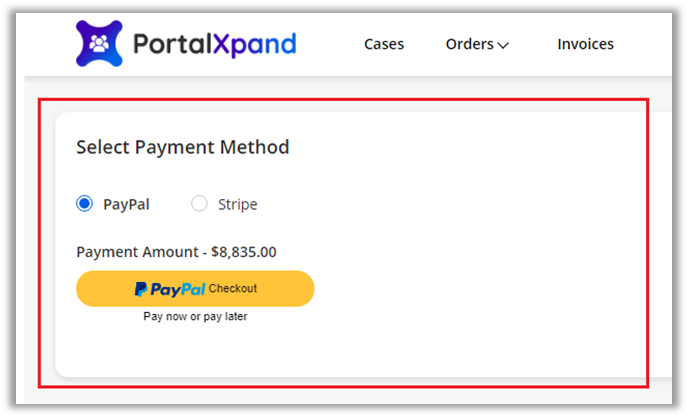
Task: Select the Stripe radio button
Action: [199, 204]
